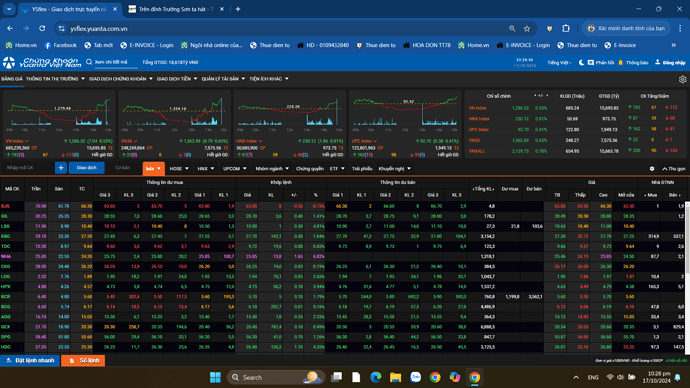This screenshot has height=388, width=690.
Task: Close the YSflex browser tab
Action: [115, 9]
